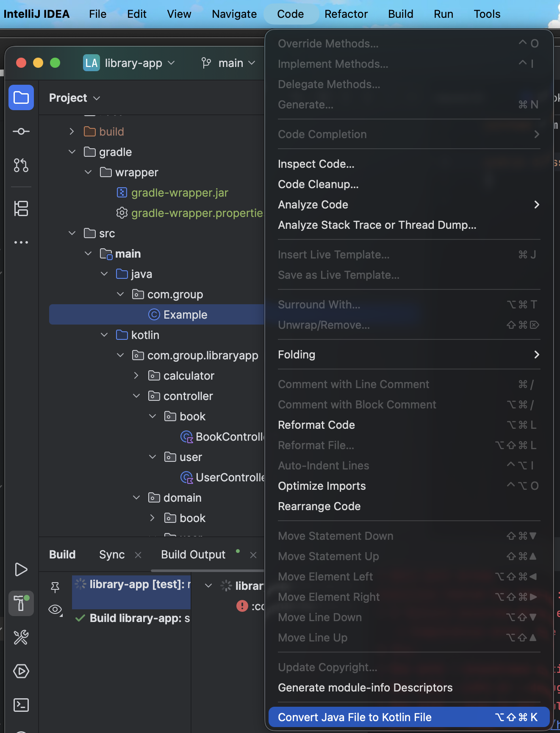Open the Refactor menu
The width and height of the screenshot is (560, 733).
coord(346,14)
